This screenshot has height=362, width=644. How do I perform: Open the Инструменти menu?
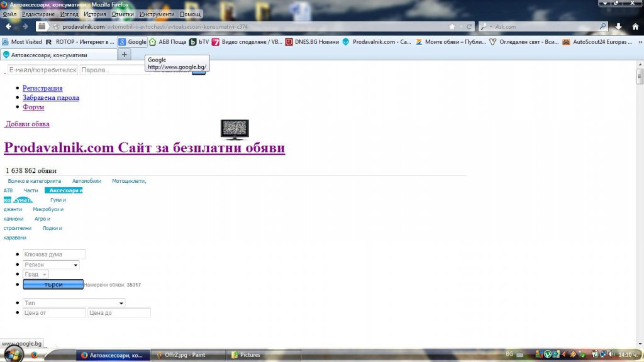pos(157,14)
